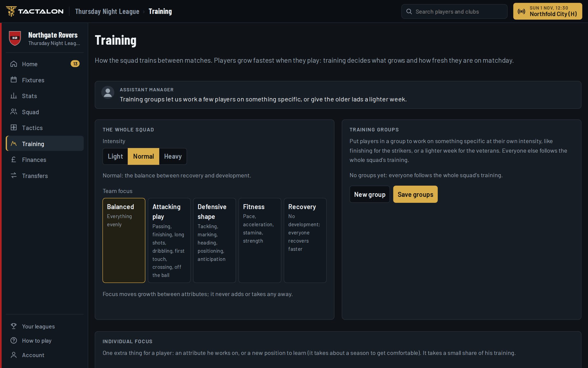Click the Finances pound icon
Image resolution: width=588 pixels, height=368 pixels.
tap(14, 159)
